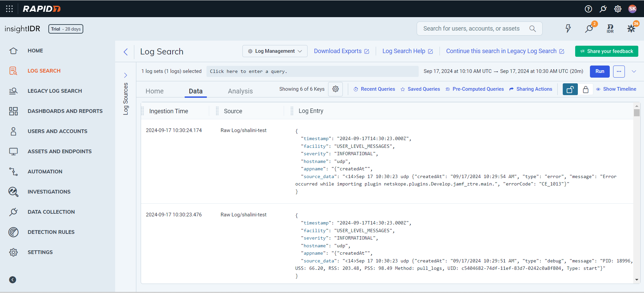Select timestamp 2024-09-17 10:30:23.476
Viewport: 644px width, 293px height.
[174, 215]
